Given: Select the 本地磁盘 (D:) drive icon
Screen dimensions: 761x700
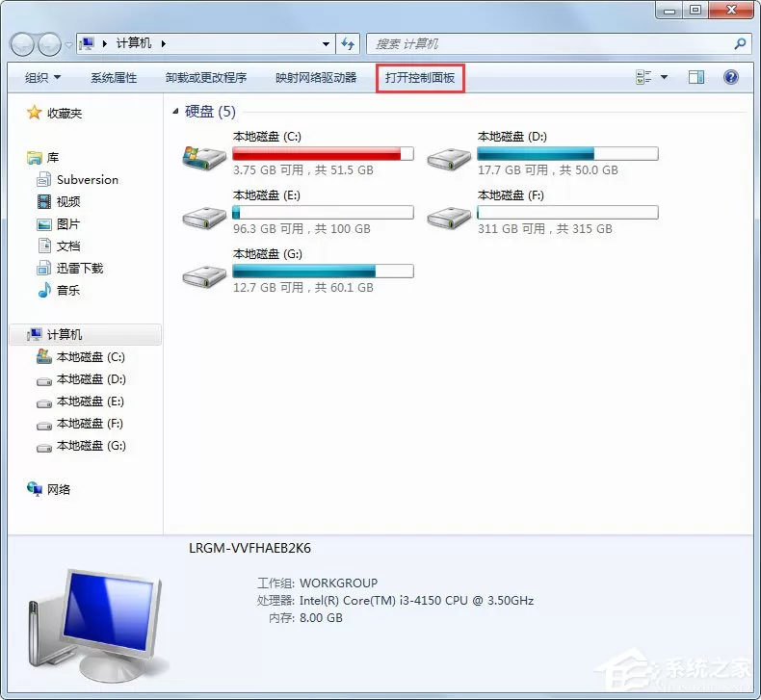Looking at the screenshot, I should click(x=449, y=159).
